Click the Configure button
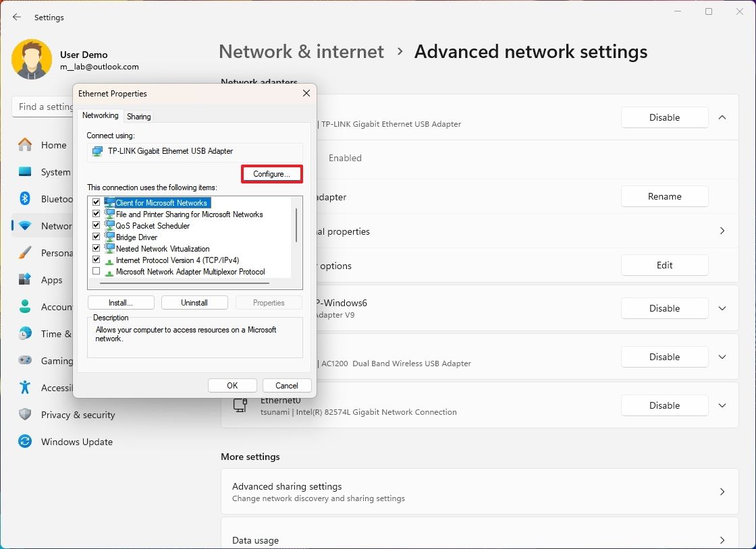The width and height of the screenshot is (756, 549). click(x=271, y=173)
